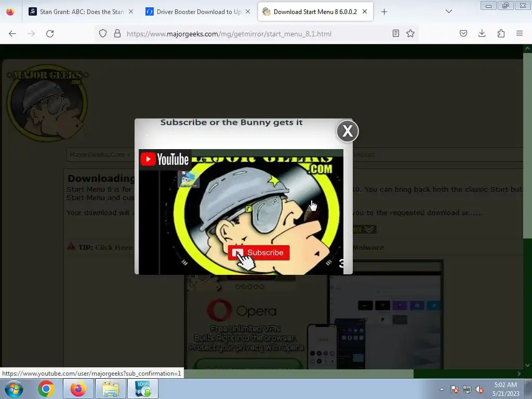532x399 pixels.
Task: Click the MajorGeeks.Com breadcrumb link
Action: tap(97, 155)
